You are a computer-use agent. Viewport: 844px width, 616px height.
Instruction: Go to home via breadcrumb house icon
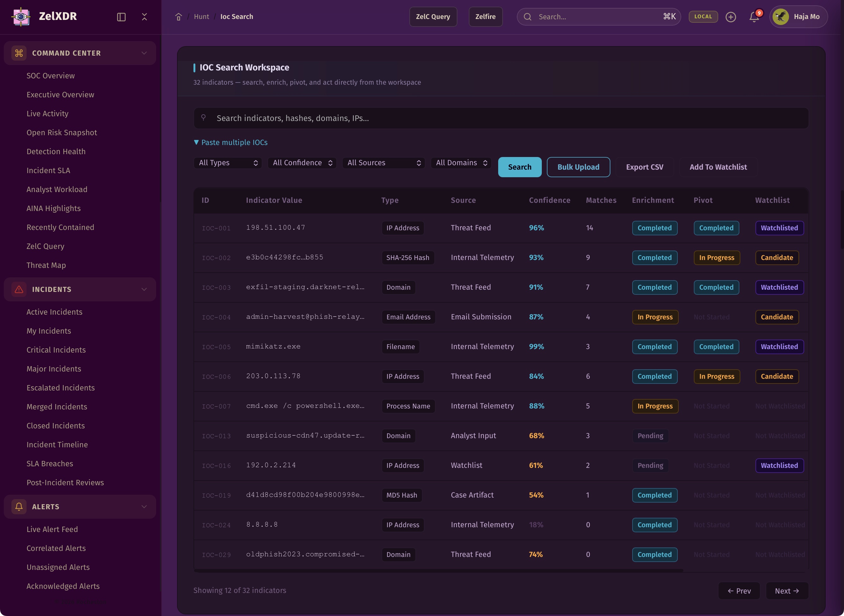click(178, 17)
